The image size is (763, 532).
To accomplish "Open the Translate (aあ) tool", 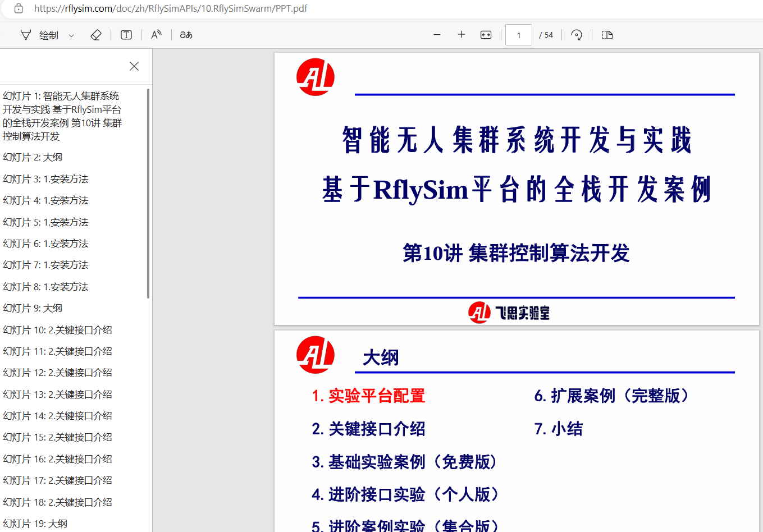I will 186,35.
